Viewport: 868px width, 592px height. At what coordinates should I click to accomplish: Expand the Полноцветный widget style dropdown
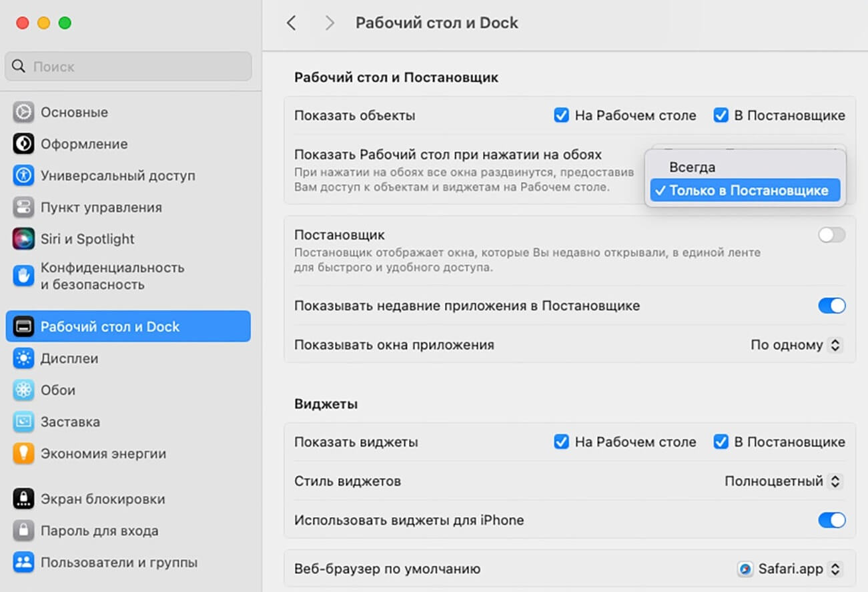[783, 481]
